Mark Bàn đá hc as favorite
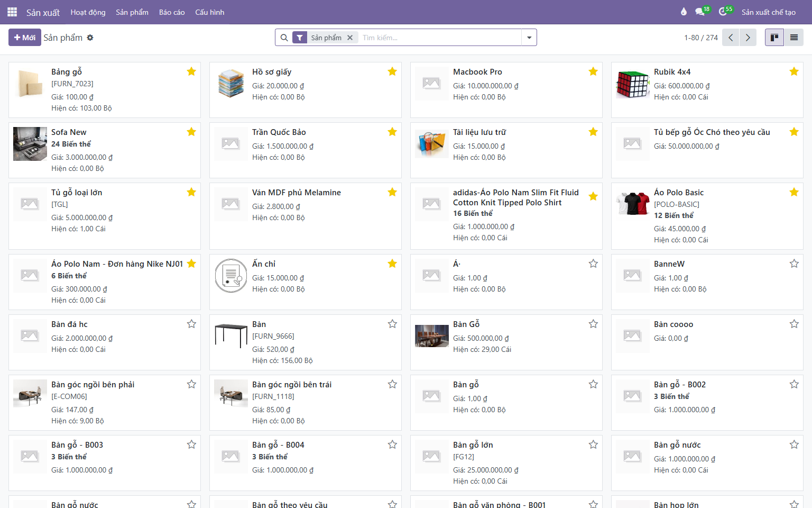 coord(191,324)
